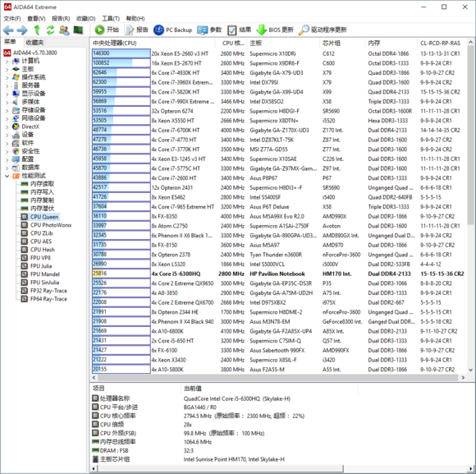
Task: Open driver update magnifier icon
Action: 304,30
